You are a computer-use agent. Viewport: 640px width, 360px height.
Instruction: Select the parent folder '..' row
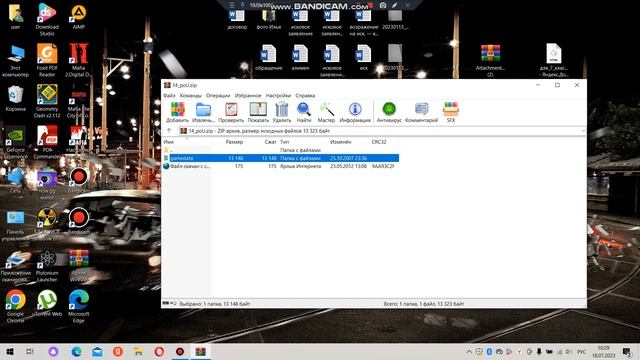[280, 150]
